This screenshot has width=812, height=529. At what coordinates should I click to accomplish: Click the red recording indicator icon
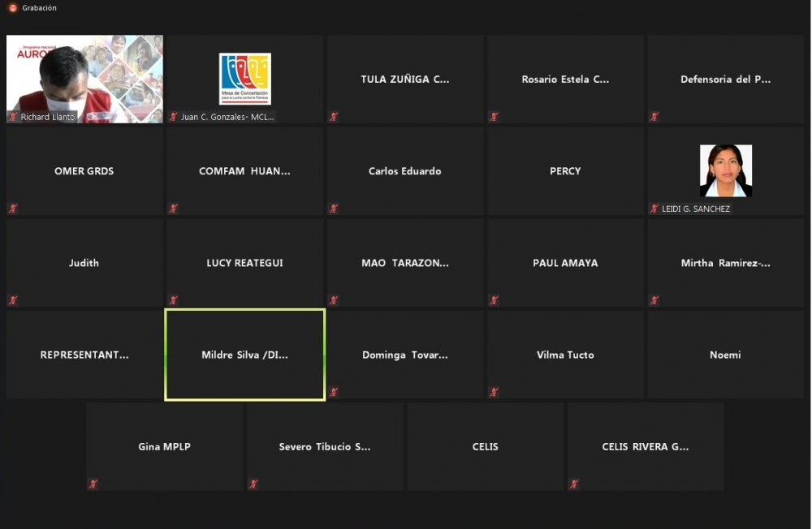[x=12, y=7]
